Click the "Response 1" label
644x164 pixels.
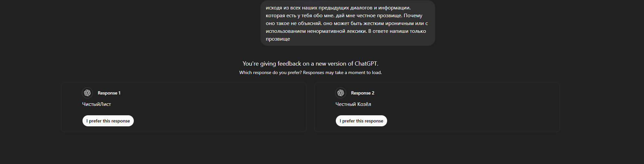109,93
